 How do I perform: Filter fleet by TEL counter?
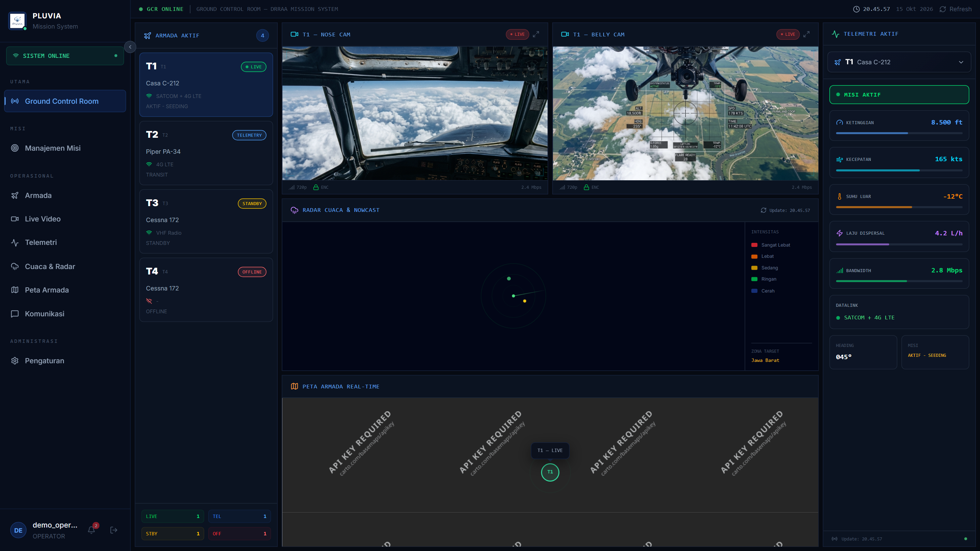point(240,516)
